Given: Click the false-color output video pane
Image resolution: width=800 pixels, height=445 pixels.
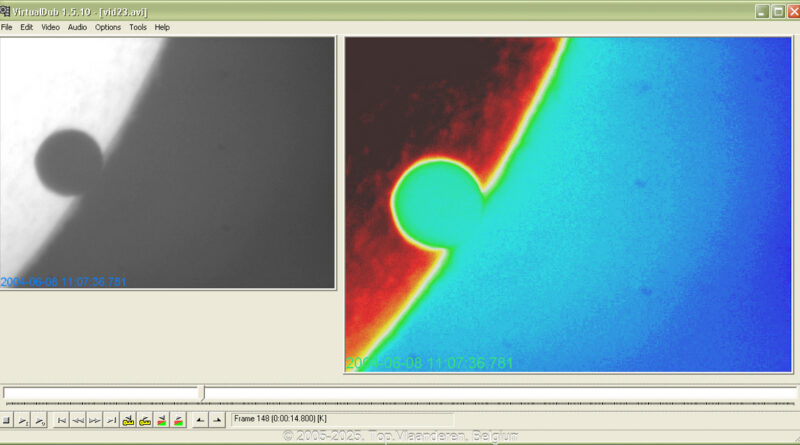Looking at the screenshot, I should coord(568,205).
